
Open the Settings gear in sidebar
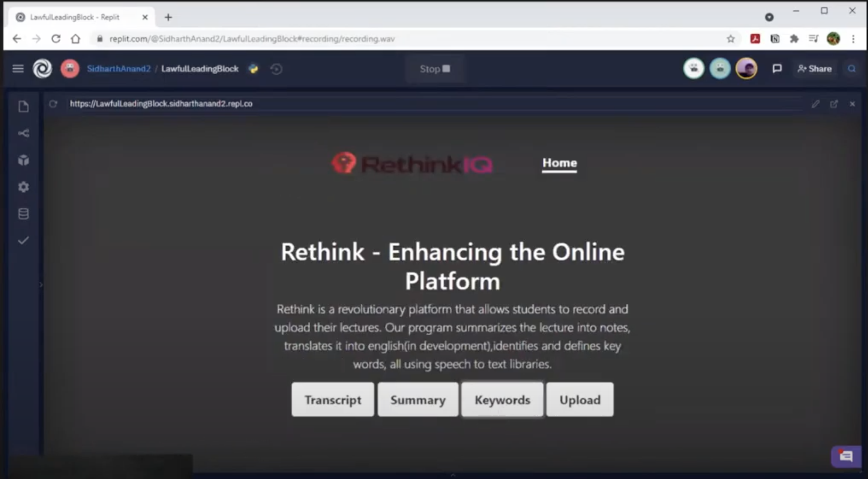[x=23, y=187]
